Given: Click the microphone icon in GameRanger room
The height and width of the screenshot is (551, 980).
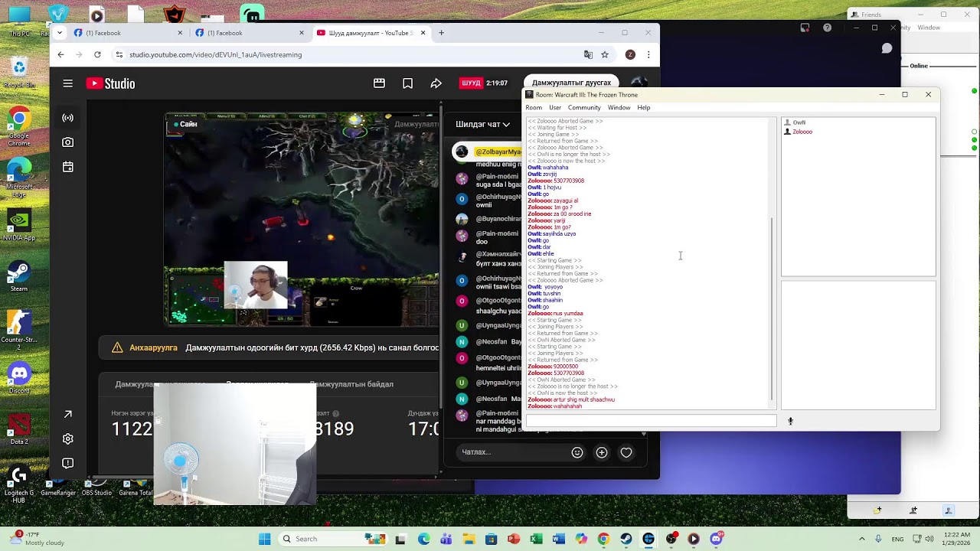Looking at the screenshot, I should click(x=791, y=421).
